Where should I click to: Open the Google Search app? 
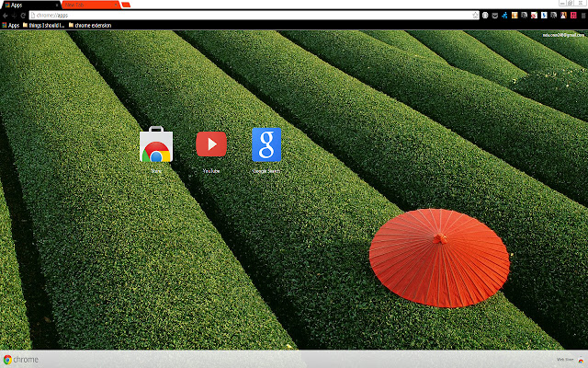[266, 144]
